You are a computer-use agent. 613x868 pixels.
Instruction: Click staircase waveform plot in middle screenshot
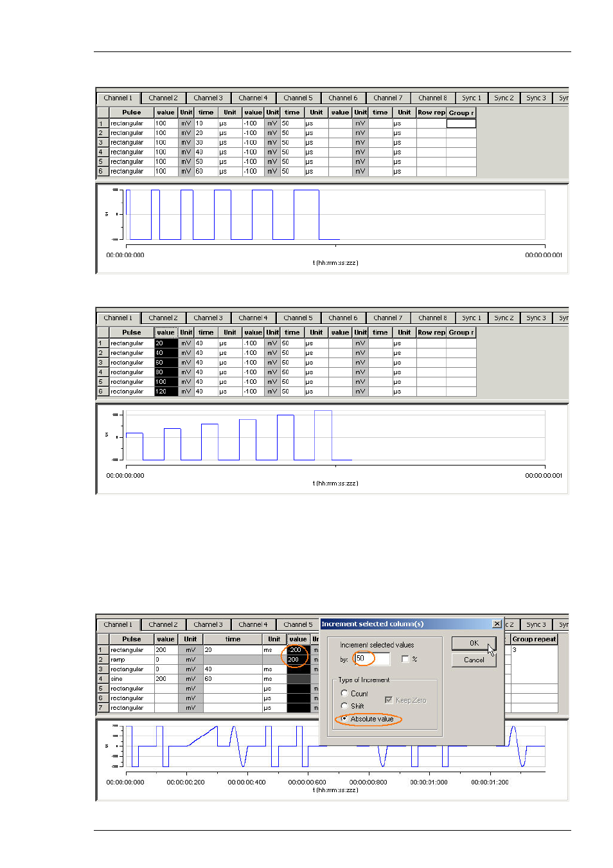335,435
